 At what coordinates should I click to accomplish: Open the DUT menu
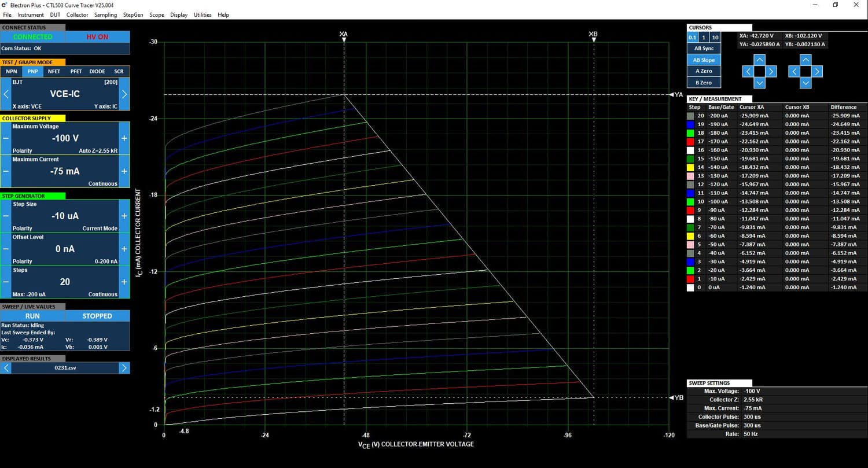pos(55,14)
